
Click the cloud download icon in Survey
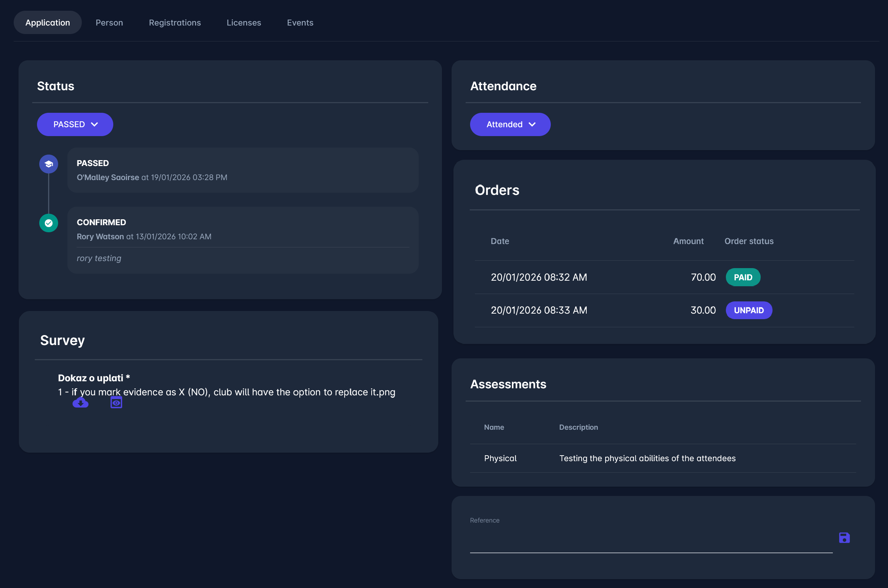(80, 403)
